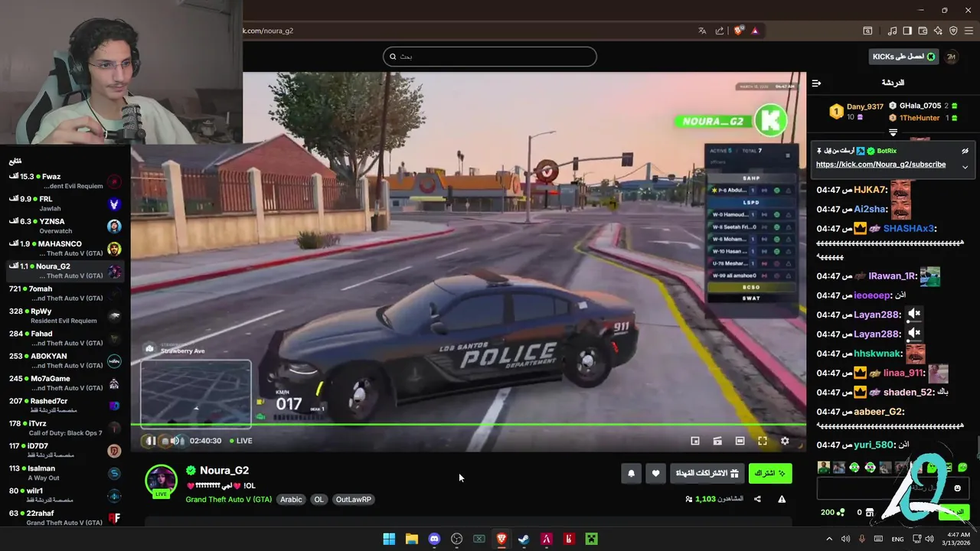Open Fahad channel in sidebar
Viewport: 980px width, 551px height.
(65, 338)
